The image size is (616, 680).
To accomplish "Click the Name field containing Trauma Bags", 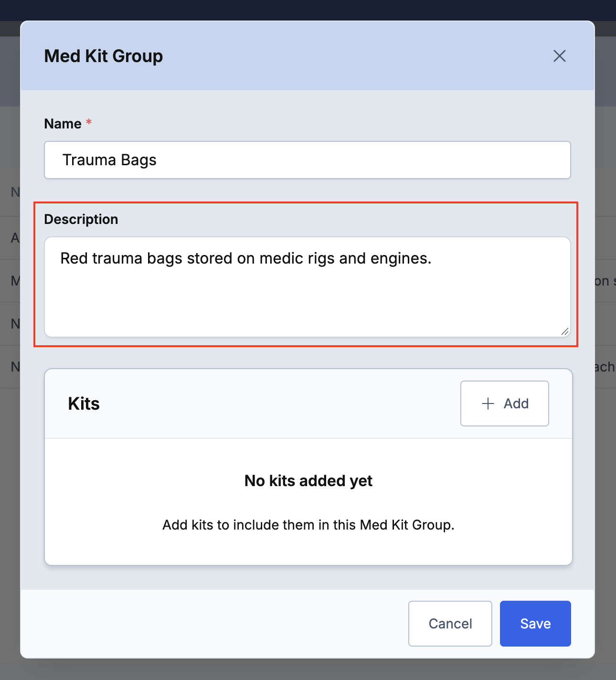I will [308, 160].
